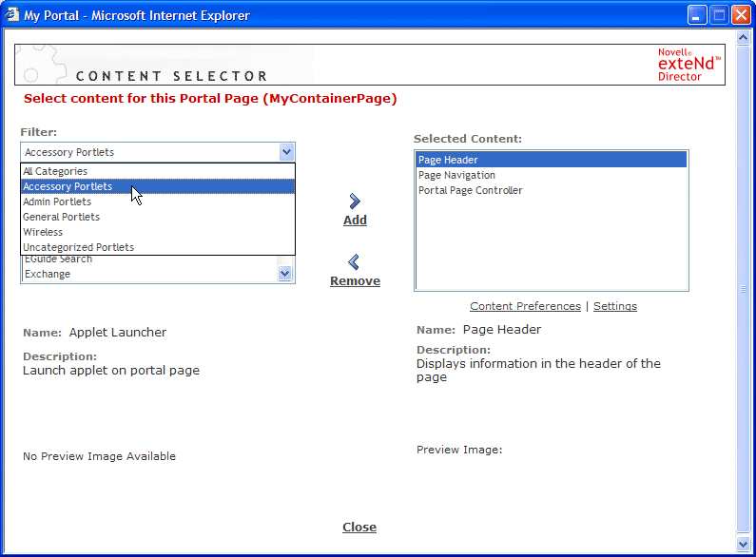This screenshot has width=756, height=557.
Task: Click the Novell exteNd Director logo
Action: click(x=689, y=65)
